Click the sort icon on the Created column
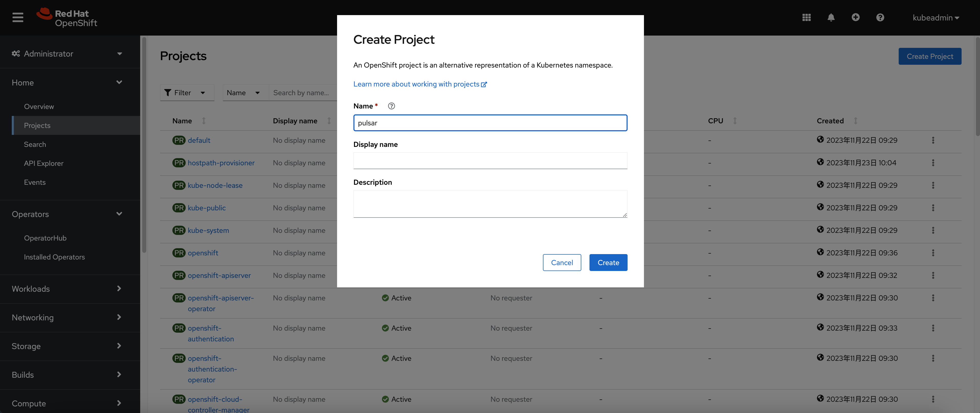Screen dimensions: 980x413 pyautogui.click(x=855, y=121)
